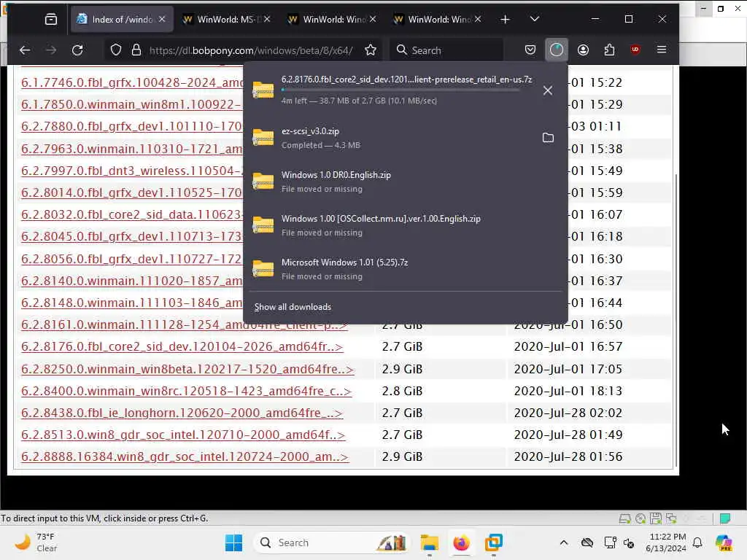The width and height of the screenshot is (747, 560).
Task: Open Firefox from taskbar
Action: (x=461, y=542)
